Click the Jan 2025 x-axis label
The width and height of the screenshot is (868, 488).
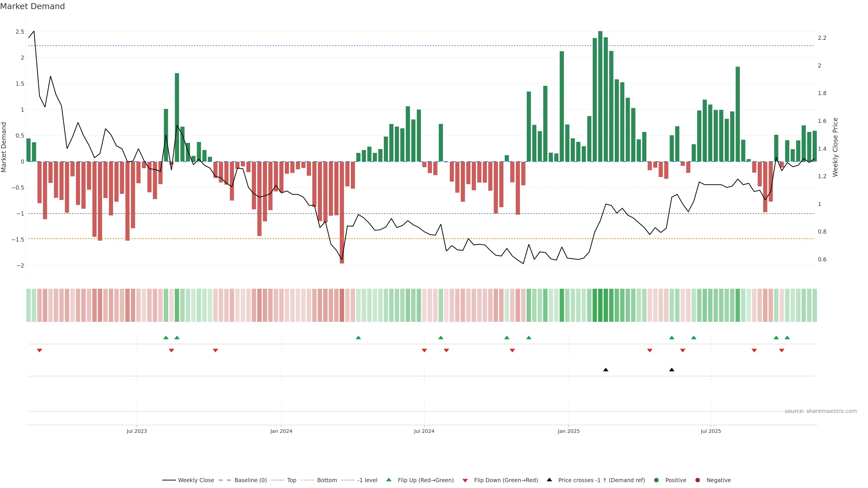pos(568,431)
